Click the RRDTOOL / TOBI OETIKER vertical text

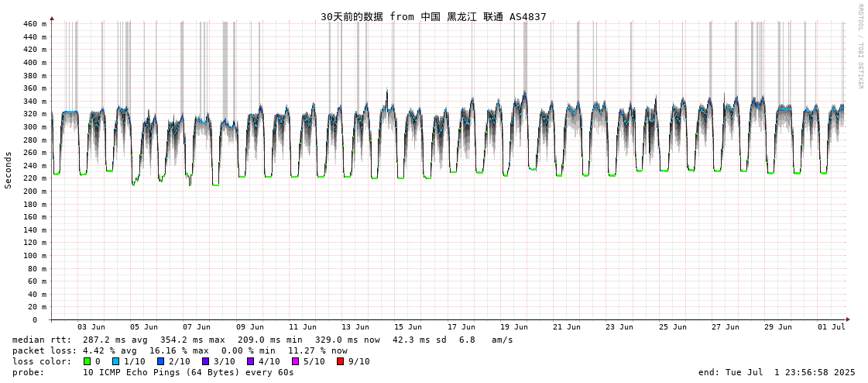pyautogui.click(x=860, y=46)
